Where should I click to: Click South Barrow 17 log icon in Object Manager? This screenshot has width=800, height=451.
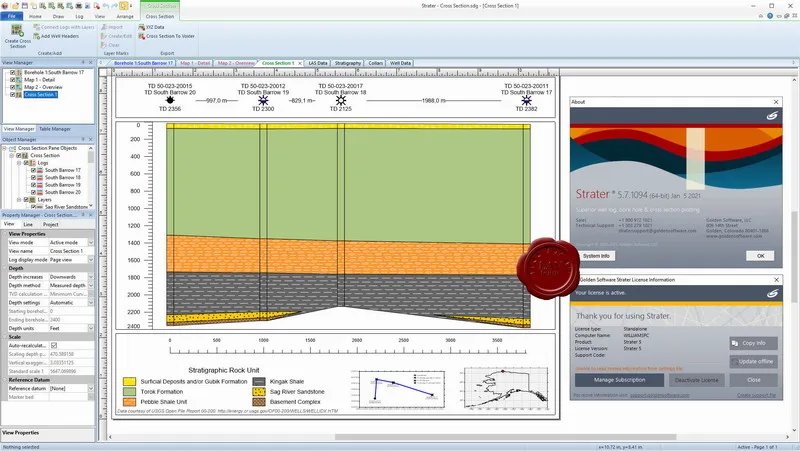coord(40,170)
